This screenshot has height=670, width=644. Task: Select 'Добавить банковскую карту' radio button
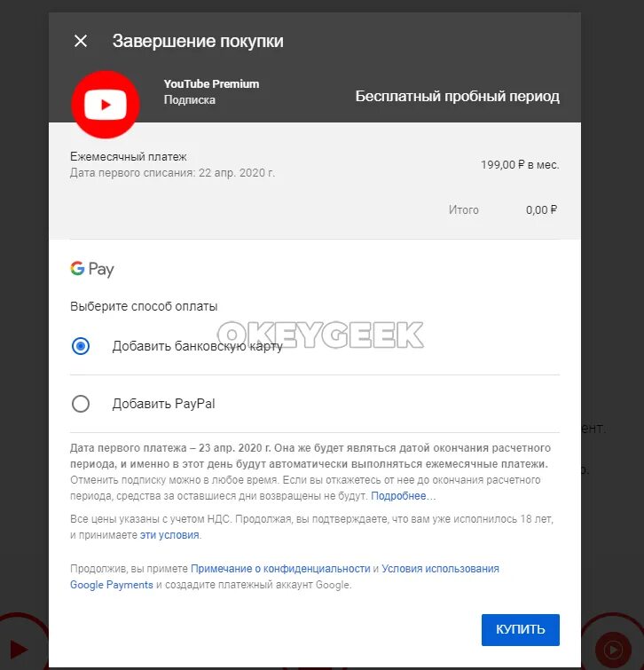coord(81,346)
